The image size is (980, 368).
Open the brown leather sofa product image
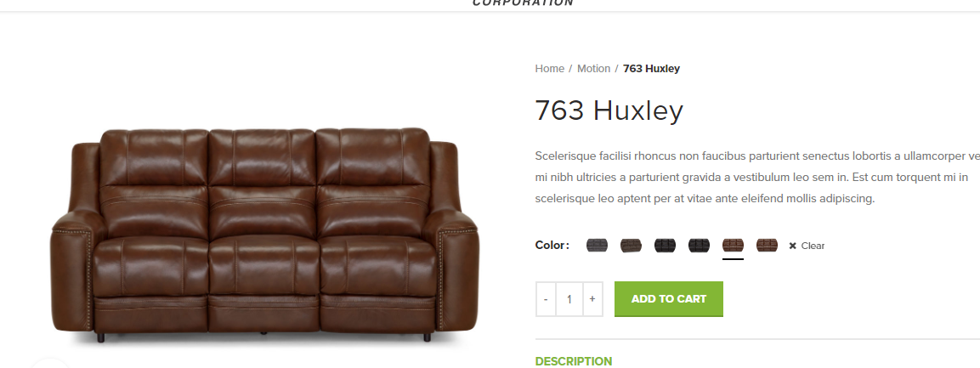click(x=264, y=235)
